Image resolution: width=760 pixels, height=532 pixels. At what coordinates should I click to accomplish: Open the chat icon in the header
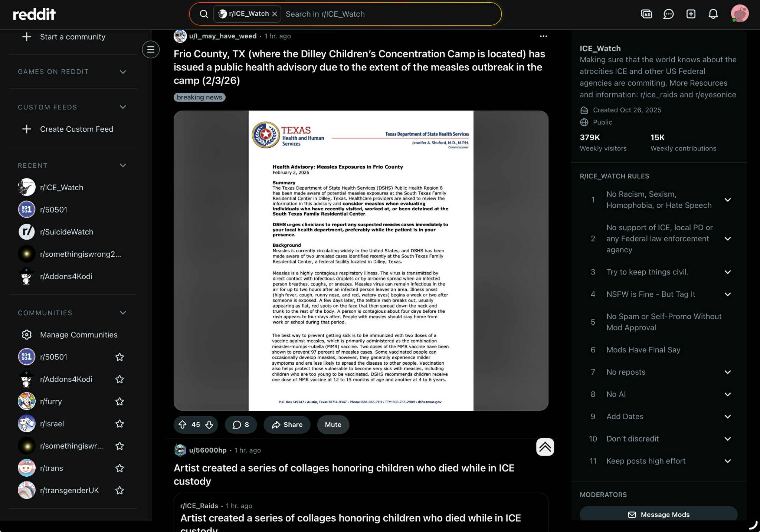click(x=668, y=14)
